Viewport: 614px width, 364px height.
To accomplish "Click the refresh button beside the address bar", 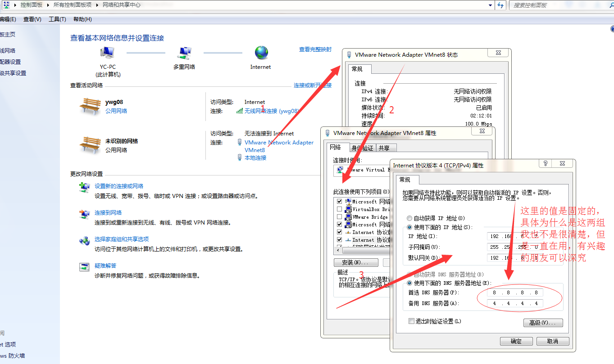I will tap(501, 5).
